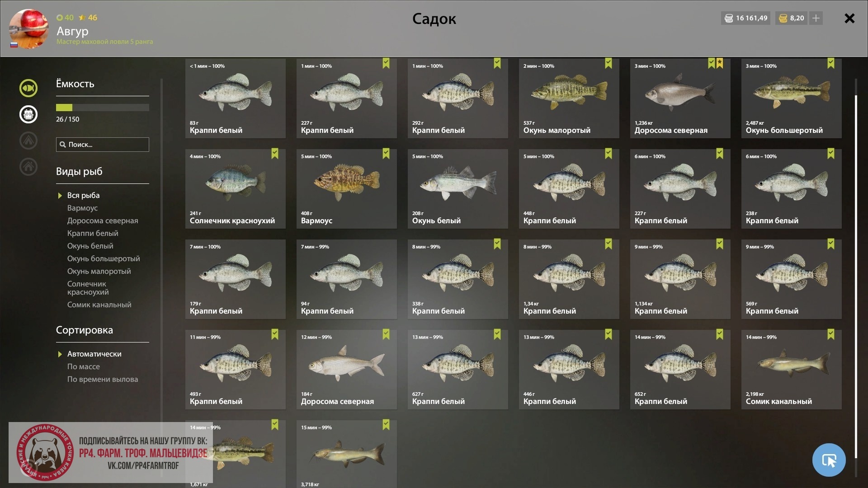The height and width of the screenshot is (488, 868).
Task: Select the Вся рыба filter
Action: 83,195
